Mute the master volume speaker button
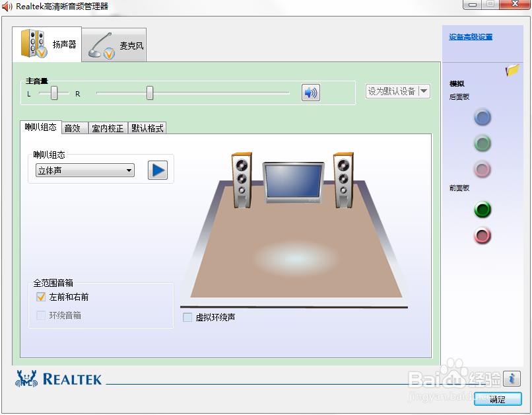This screenshot has height=415, width=532. pos(310,93)
